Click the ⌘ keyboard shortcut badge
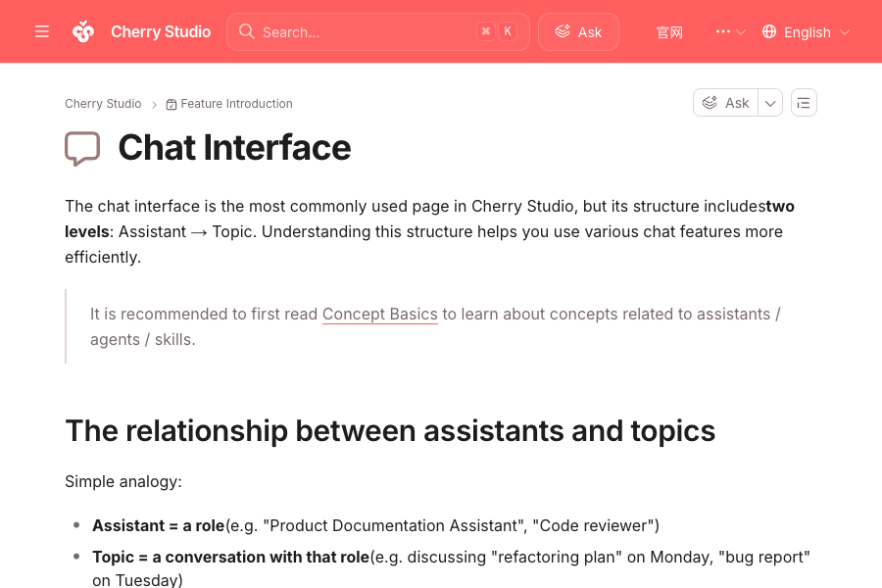Screen dimensions: 882x588 (486, 31)
